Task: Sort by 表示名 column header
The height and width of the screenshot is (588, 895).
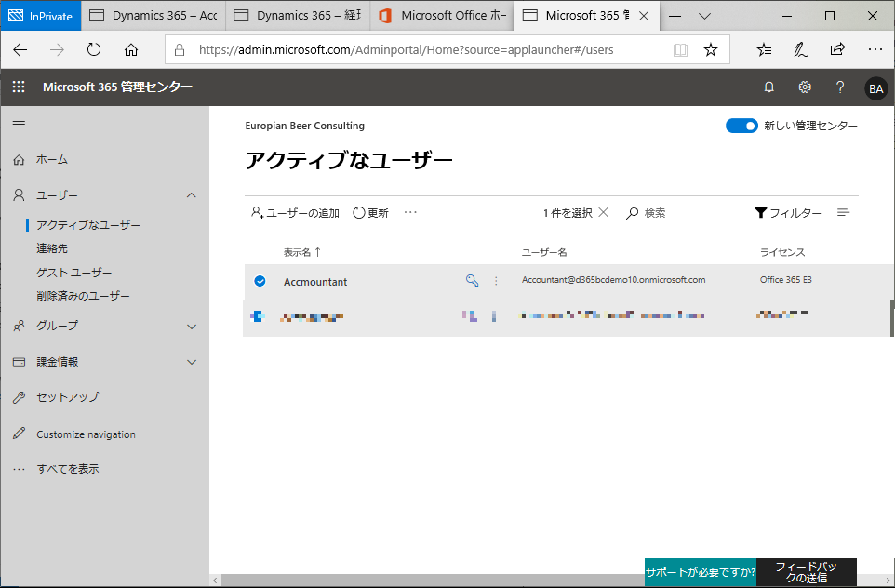Action: pyautogui.click(x=302, y=252)
